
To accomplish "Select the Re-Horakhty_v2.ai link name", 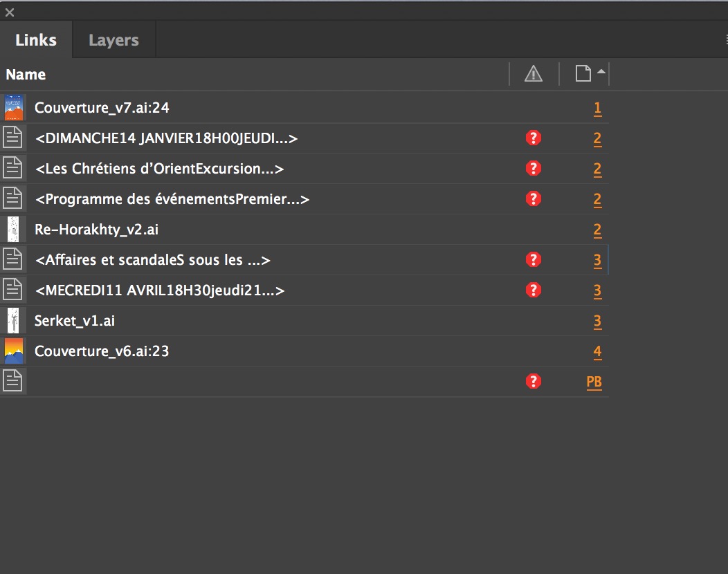I will pos(97,229).
